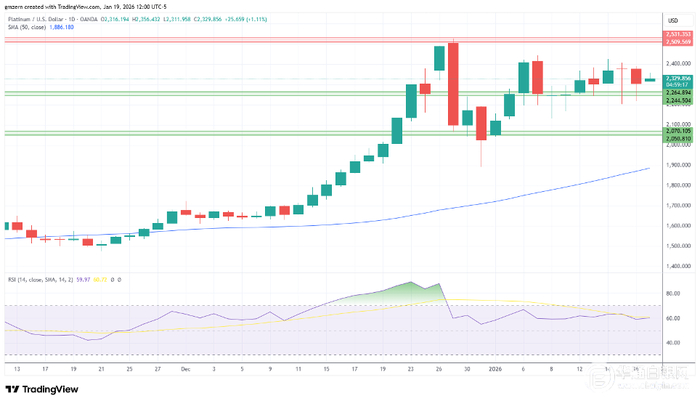
Task: Select the SMA (50, close) indicator legend
Action: 27,27
